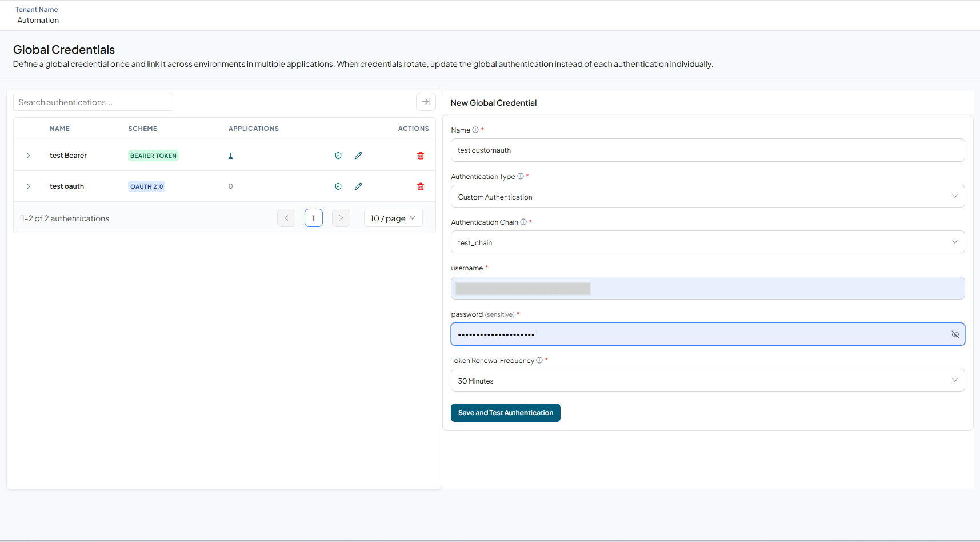Delete the 'test oauth' credential

(x=421, y=186)
